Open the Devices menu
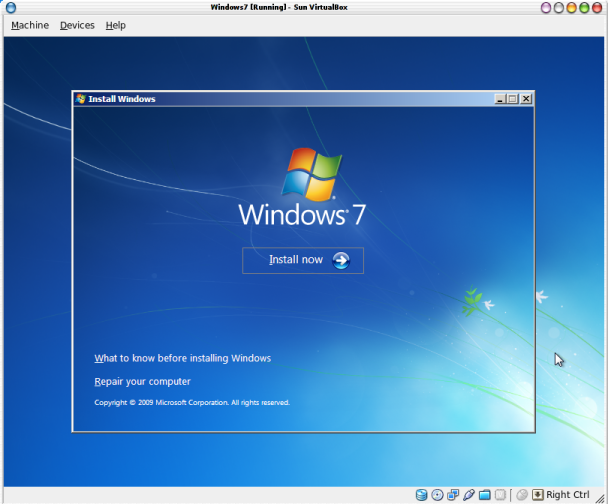The width and height of the screenshot is (608, 504). click(77, 25)
